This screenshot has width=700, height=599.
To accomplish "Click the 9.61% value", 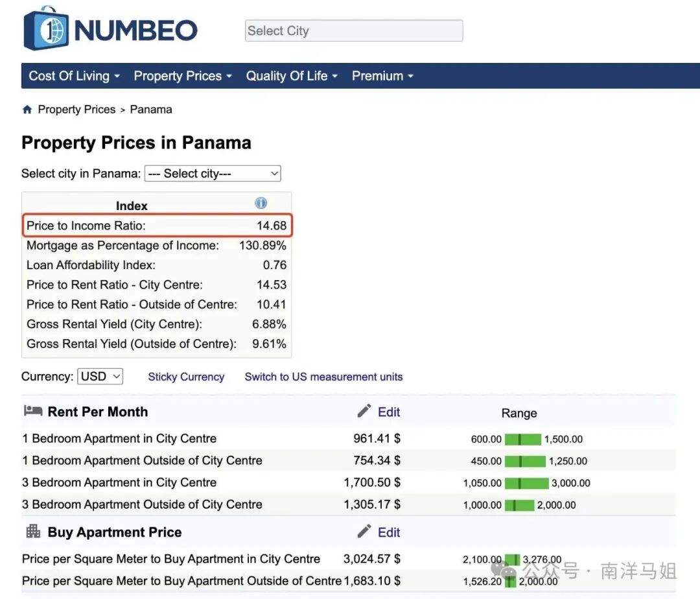I will click(x=269, y=344).
